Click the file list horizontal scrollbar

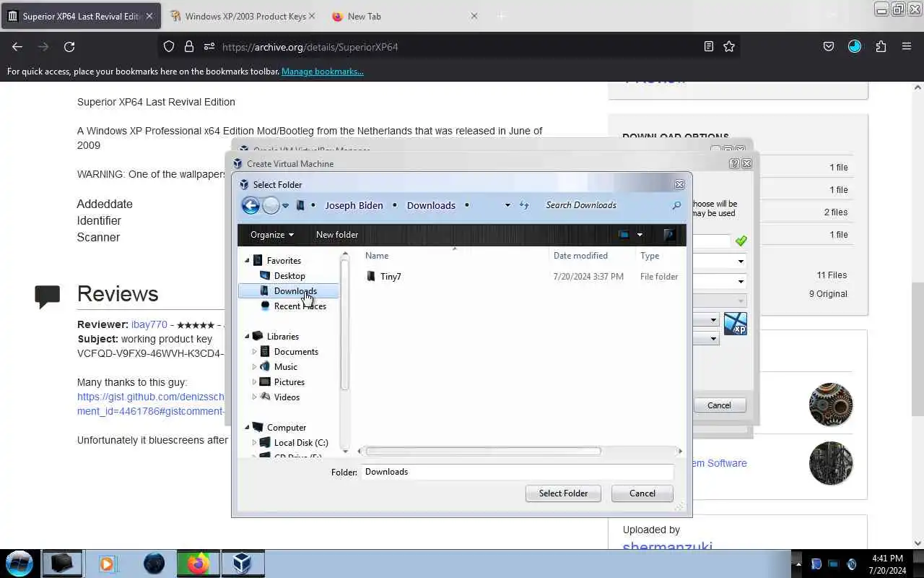point(483,452)
